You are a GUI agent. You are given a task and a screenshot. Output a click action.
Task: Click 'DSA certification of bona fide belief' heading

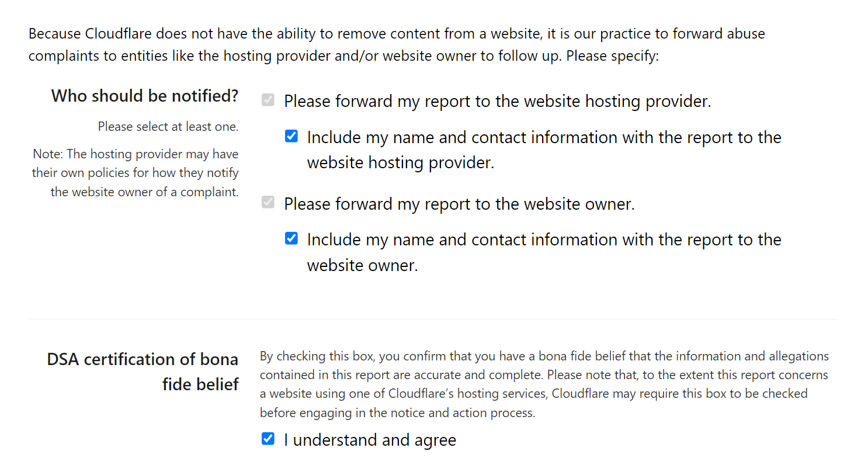(x=143, y=371)
